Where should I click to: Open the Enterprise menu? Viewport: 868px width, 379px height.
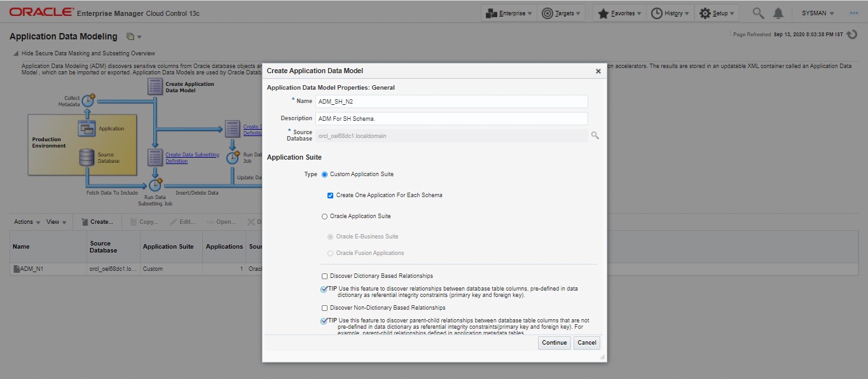tap(509, 11)
